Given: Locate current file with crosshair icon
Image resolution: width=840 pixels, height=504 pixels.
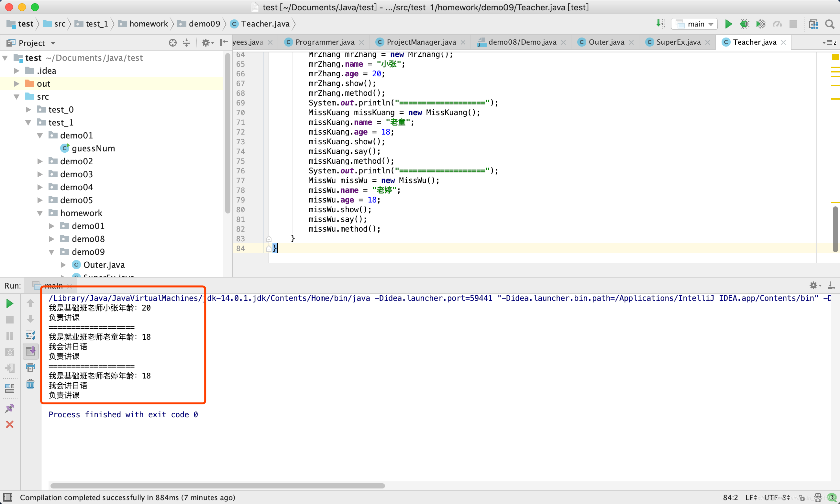Looking at the screenshot, I should click(x=172, y=42).
